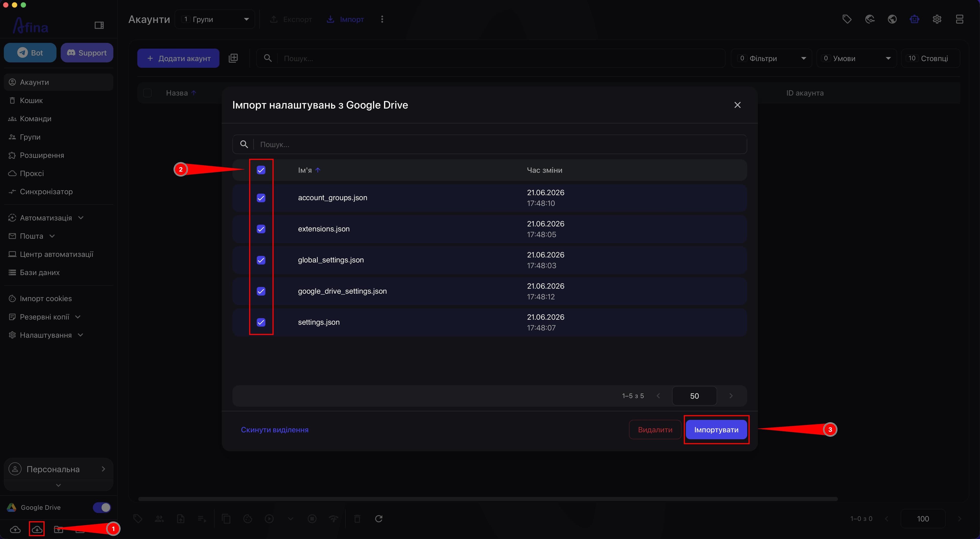Click Скинути виділення link
980x539 pixels.
275,430
